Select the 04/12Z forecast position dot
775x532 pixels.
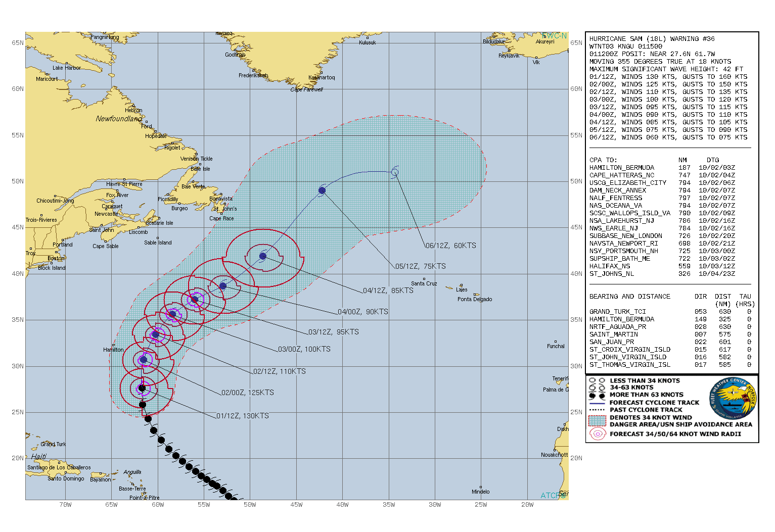click(263, 256)
